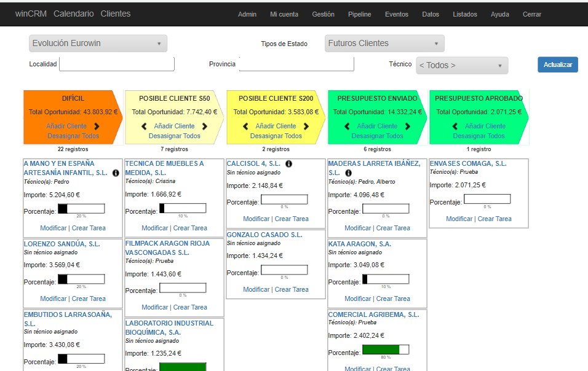Open client LORENZO SANDÚA, S.L.

click(62, 244)
